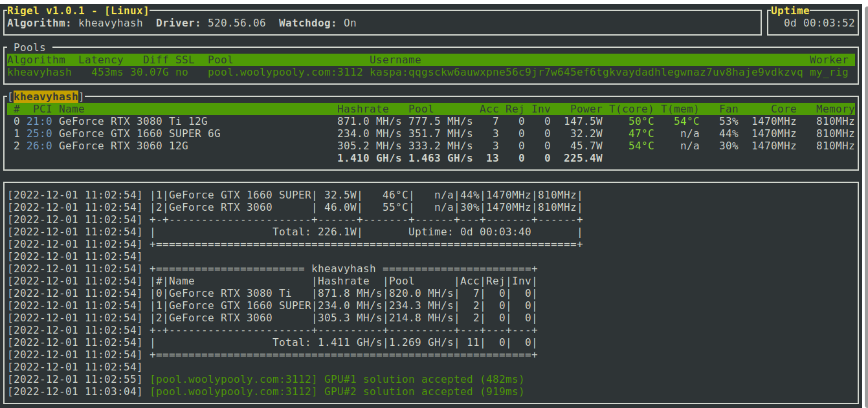
Task: Click the 54°C memory temperature of RTX 3080 Ti
Action: pyautogui.click(x=687, y=121)
